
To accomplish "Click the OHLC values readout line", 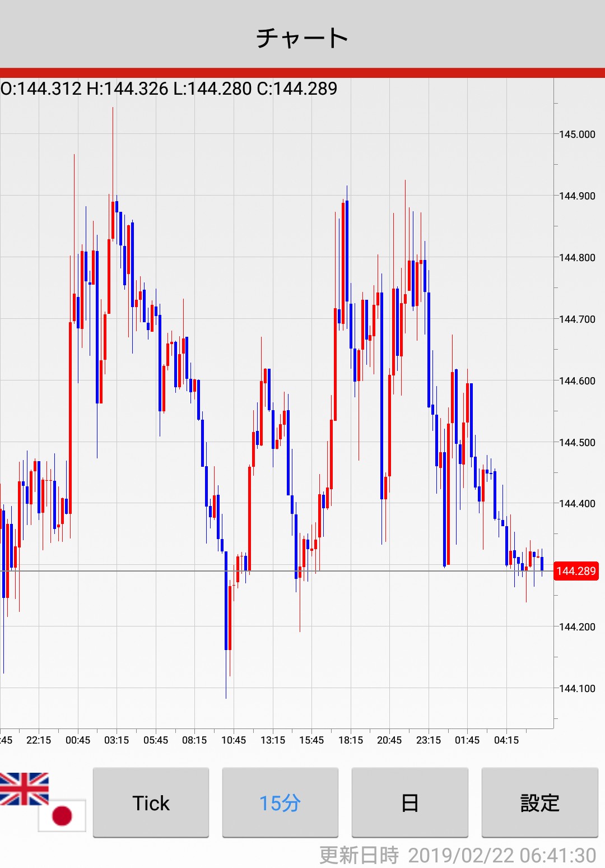I will coord(169,89).
